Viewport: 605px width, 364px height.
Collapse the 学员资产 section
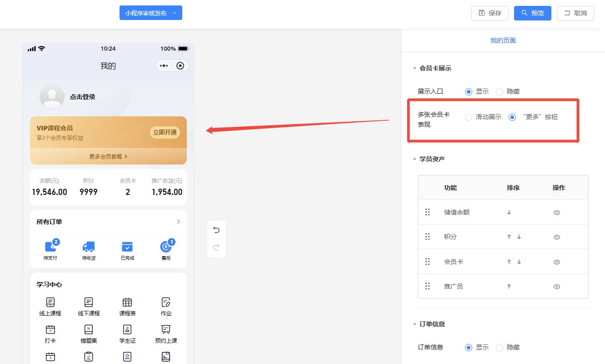coord(414,159)
